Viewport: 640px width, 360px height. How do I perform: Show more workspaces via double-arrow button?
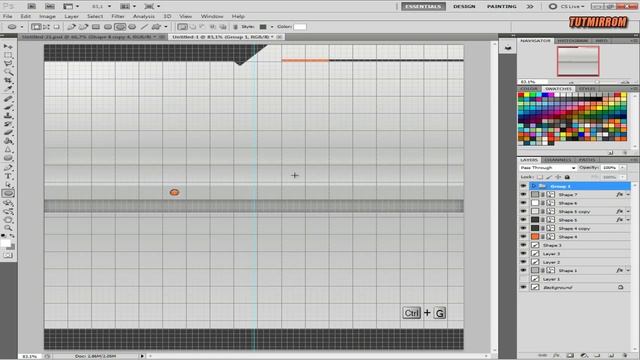pyautogui.click(x=530, y=7)
